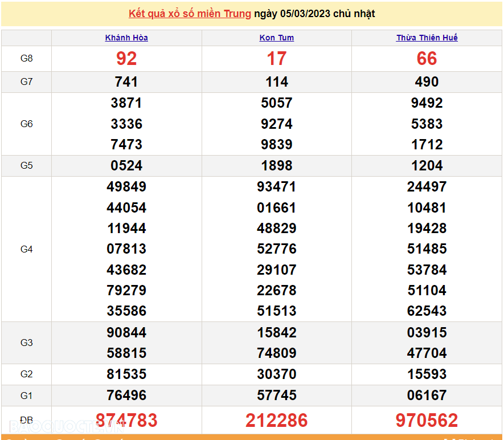Select the G2 result 15593 for Thừa Thiên Huế
This screenshot has width=504, height=440.
click(427, 374)
